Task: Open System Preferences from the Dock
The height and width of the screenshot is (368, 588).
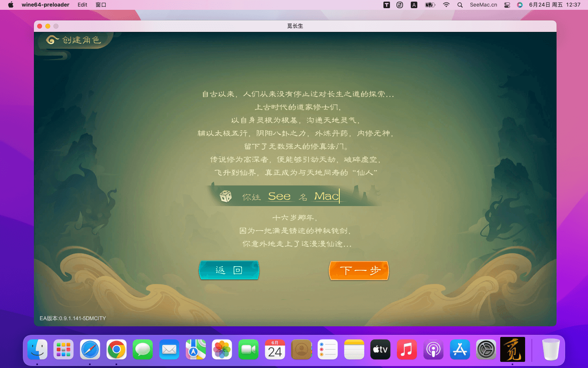Action: 486,350
